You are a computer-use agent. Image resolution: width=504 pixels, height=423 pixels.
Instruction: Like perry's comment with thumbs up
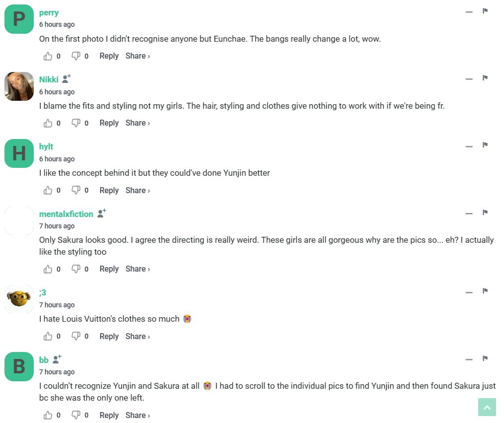point(48,56)
